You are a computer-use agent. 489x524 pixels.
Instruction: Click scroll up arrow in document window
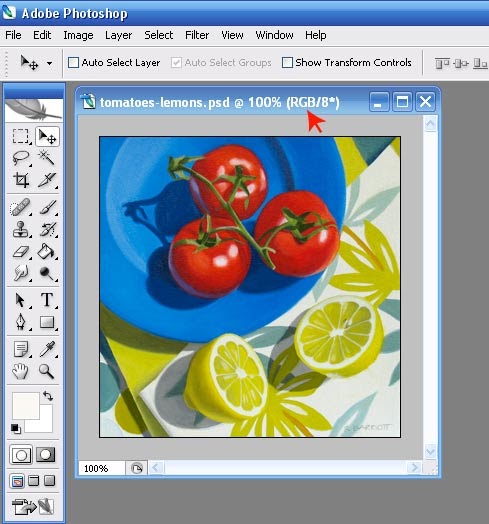coord(430,124)
